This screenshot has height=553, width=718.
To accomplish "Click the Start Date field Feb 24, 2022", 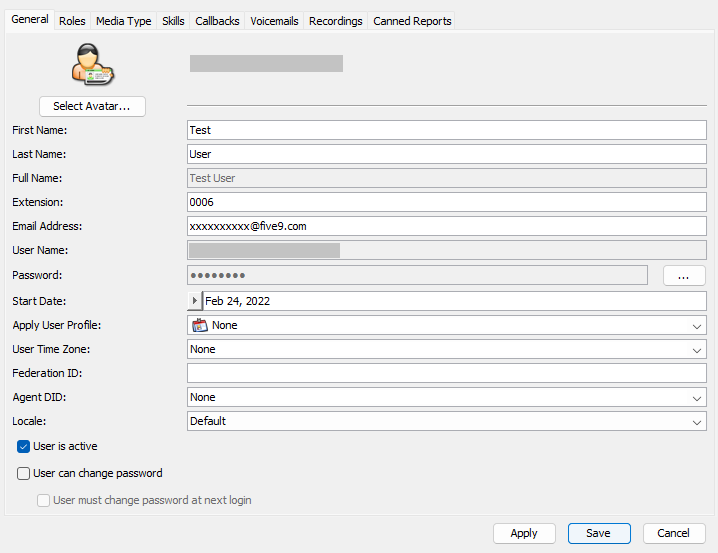I will [454, 301].
